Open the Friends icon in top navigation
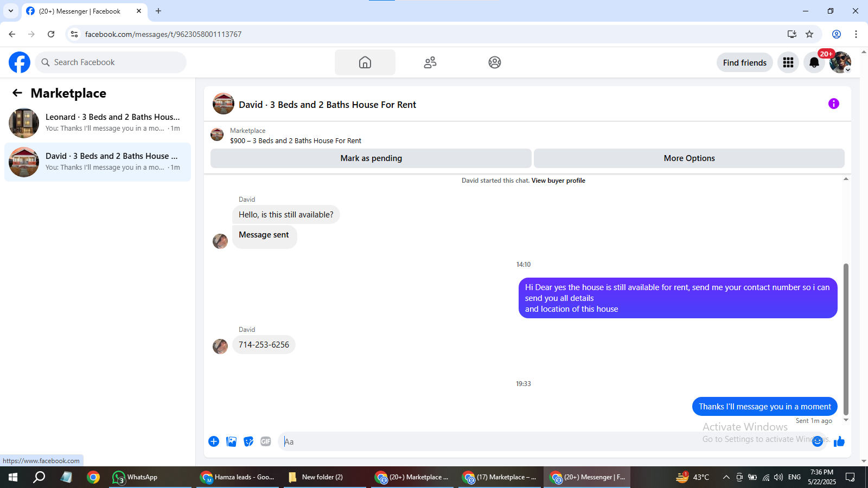Screen dimensions: 868x488 point(430,62)
